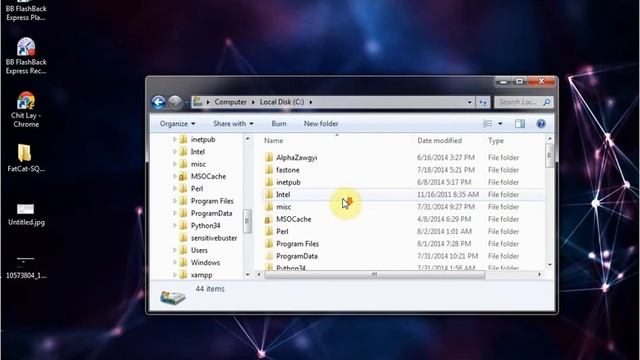Change view using the view icon

pos(487,124)
